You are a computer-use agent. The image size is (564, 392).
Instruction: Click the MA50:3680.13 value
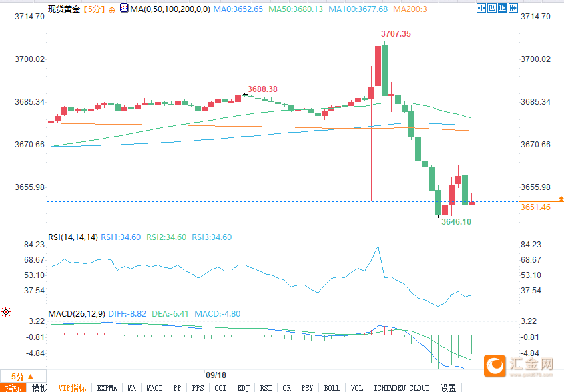tap(296, 9)
